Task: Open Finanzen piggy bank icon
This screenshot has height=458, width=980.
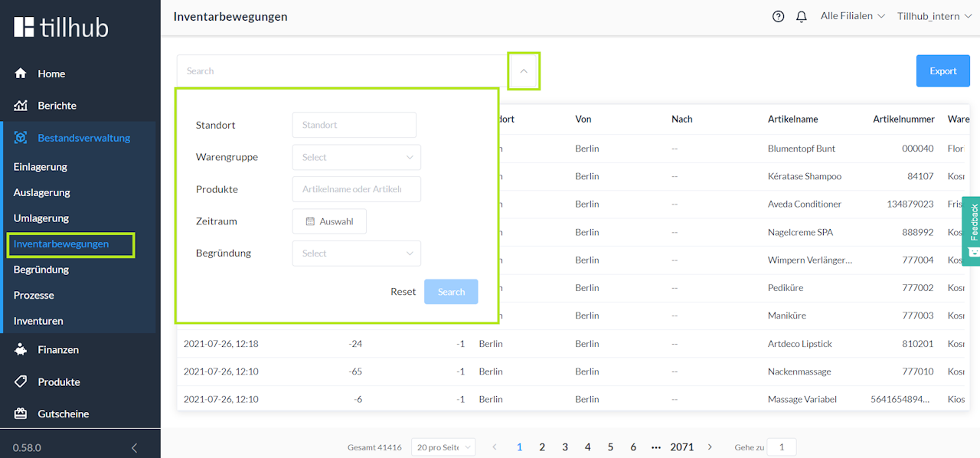Action: coord(21,349)
